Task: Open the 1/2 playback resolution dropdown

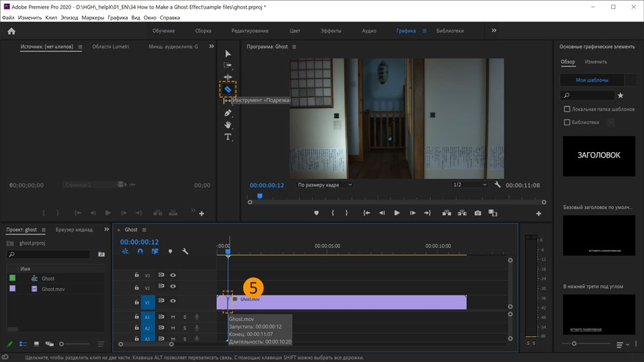Action: [x=469, y=185]
